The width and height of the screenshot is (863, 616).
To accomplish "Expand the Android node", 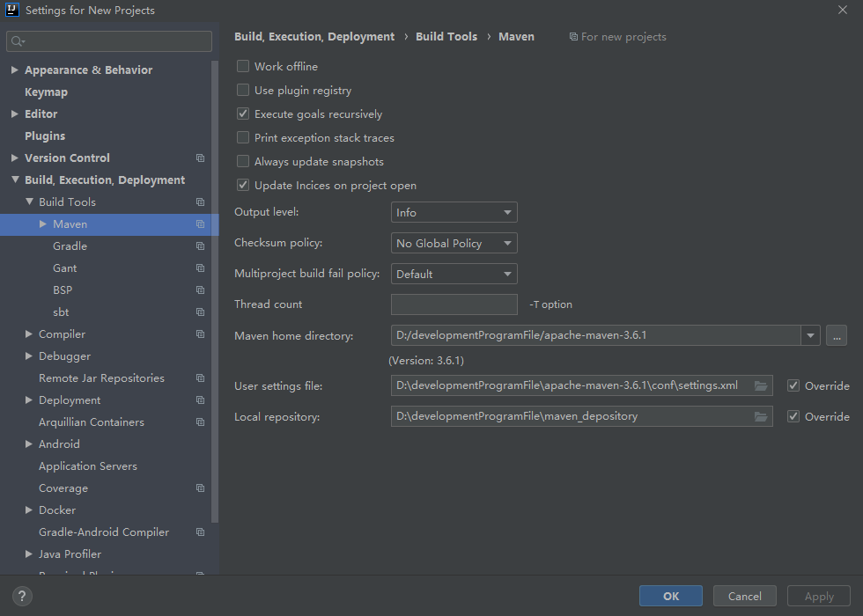I will coord(29,444).
